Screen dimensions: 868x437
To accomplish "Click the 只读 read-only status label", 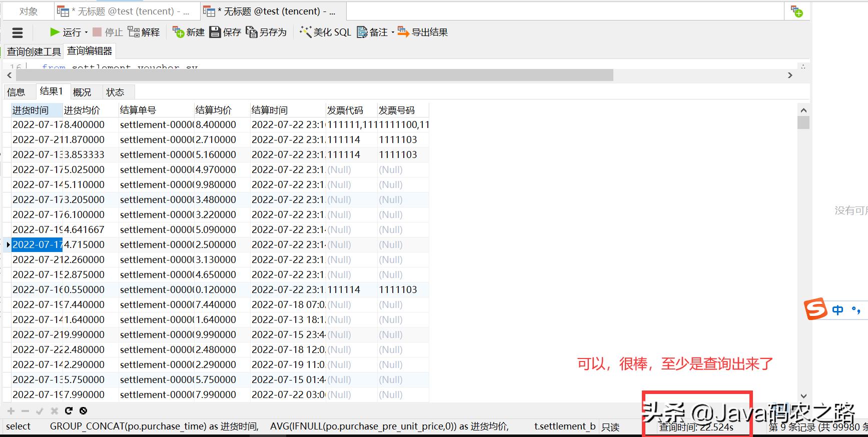I will coord(610,427).
